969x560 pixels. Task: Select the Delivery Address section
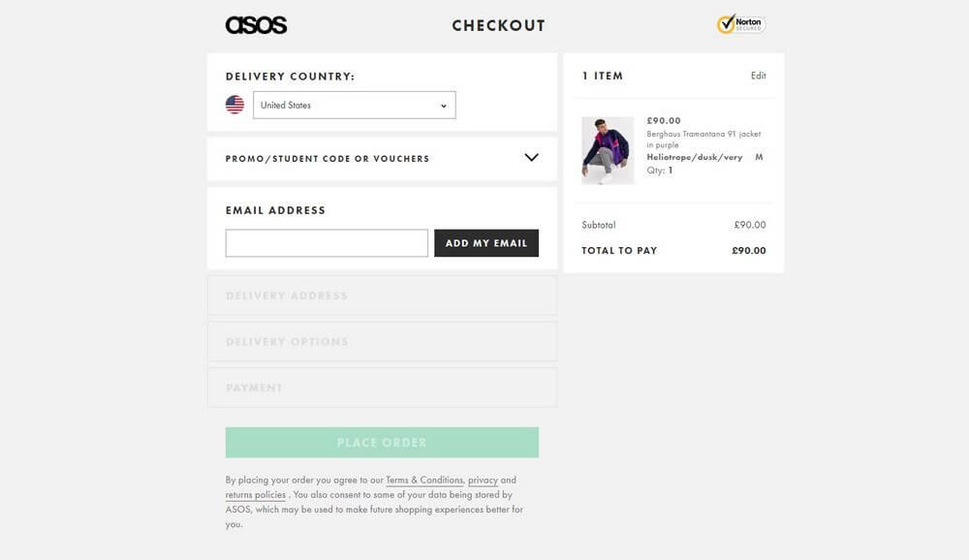point(381,295)
